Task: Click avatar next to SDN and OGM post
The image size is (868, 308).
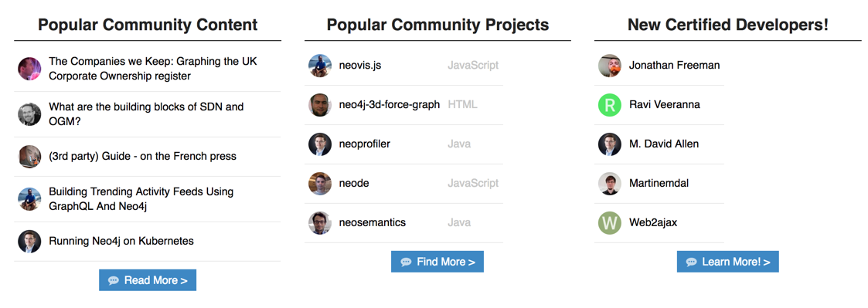Action: [29, 114]
